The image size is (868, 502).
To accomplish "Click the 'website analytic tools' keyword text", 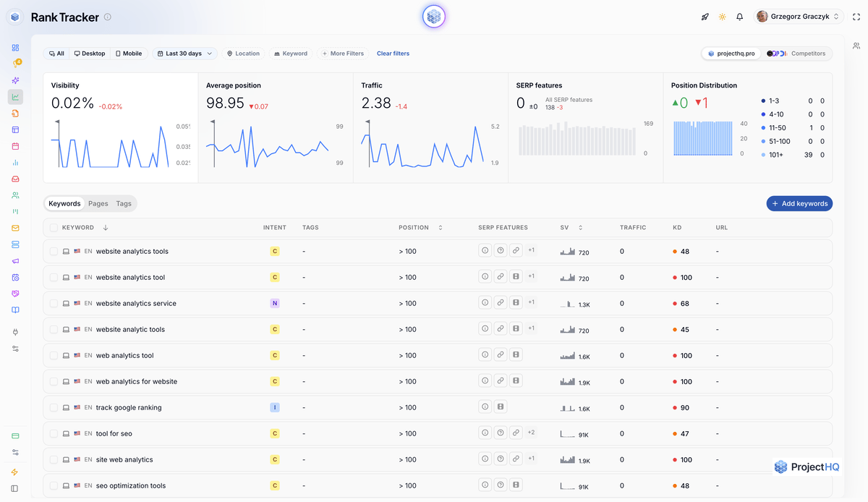I will click(x=130, y=329).
